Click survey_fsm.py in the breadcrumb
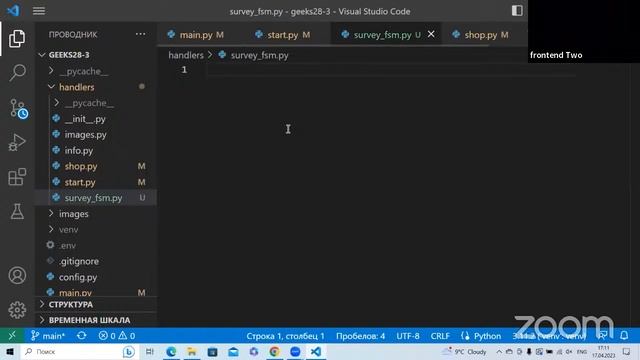This screenshot has height=360, width=640. (x=260, y=55)
